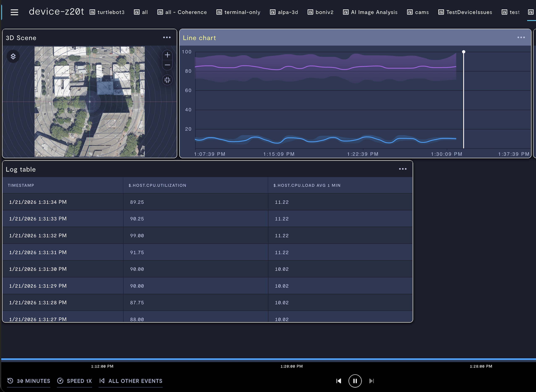The width and height of the screenshot is (536, 392).
Task: Click the line chart playhead marker dot
Action: (464, 52)
